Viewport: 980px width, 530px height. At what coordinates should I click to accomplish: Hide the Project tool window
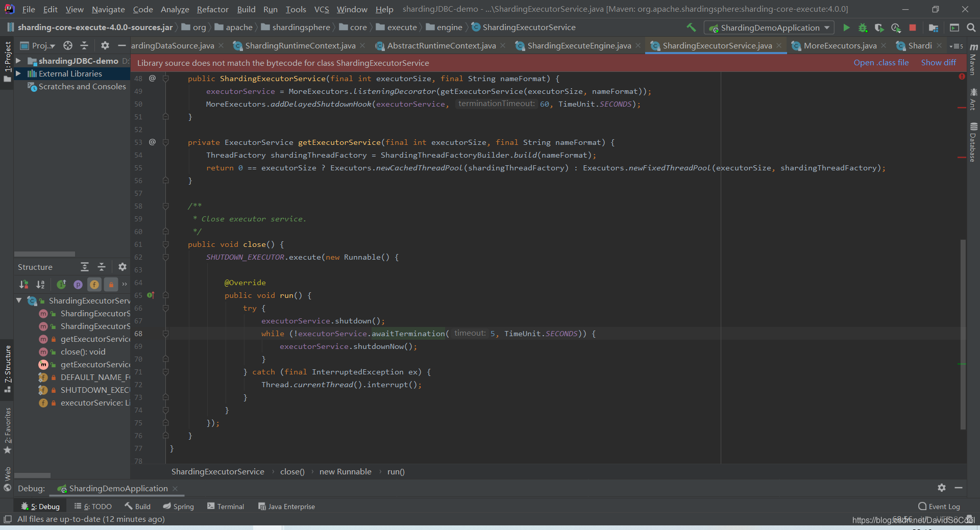[x=121, y=45]
